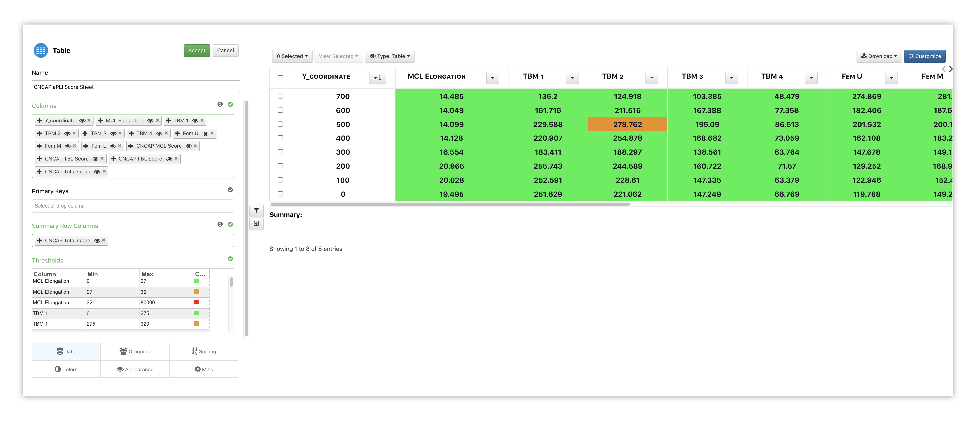This screenshot has height=427, width=980.
Task: Check the row 300 checkbox
Action: [x=280, y=152]
